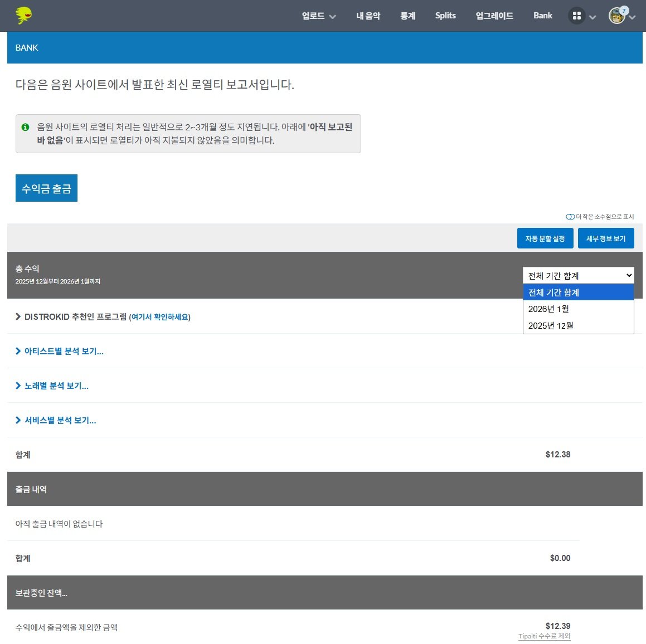Click date range 2025년 12월부터 2026년 1월까지
The width and height of the screenshot is (646, 644).
57,282
